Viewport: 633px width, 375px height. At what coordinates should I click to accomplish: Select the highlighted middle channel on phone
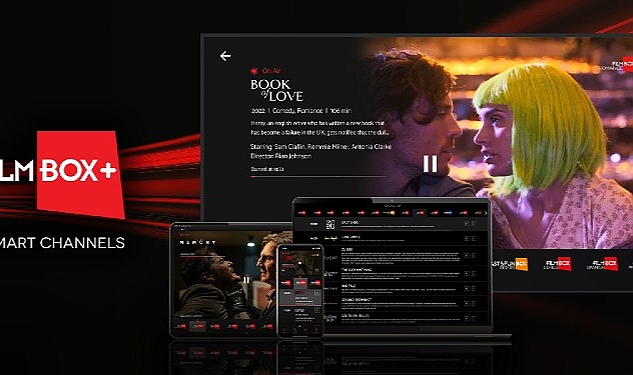click(300, 283)
